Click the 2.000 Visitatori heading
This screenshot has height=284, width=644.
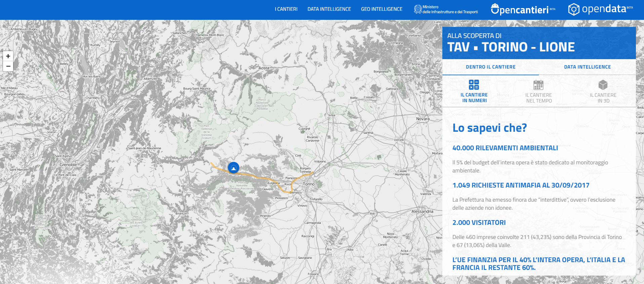tap(479, 222)
